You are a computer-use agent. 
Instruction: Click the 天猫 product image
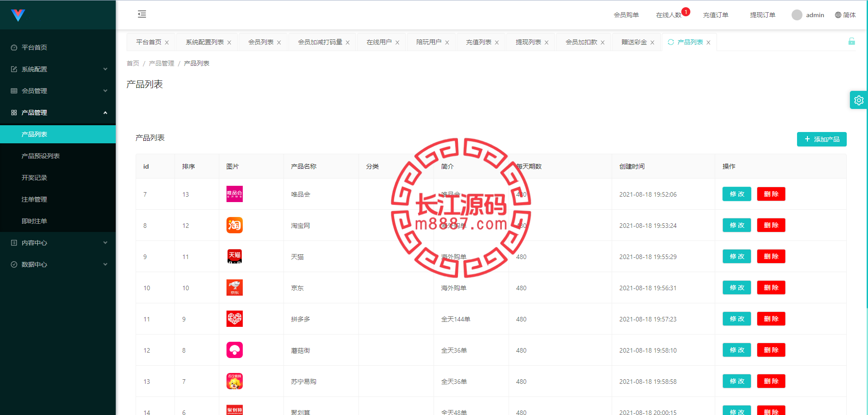(235, 256)
